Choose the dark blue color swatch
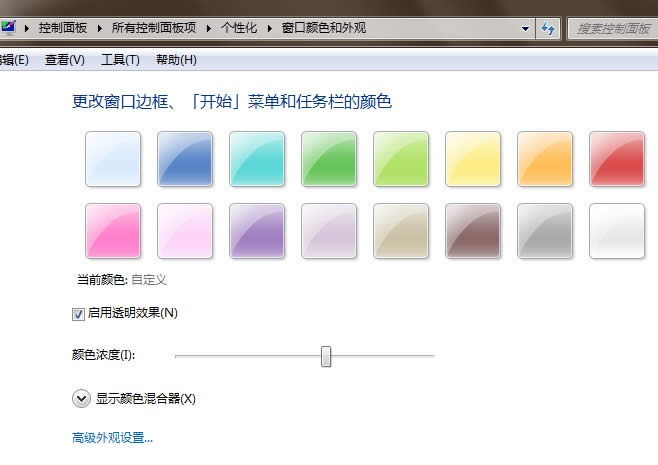This screenshot has width=658, height=465. [x=185, y=158]
